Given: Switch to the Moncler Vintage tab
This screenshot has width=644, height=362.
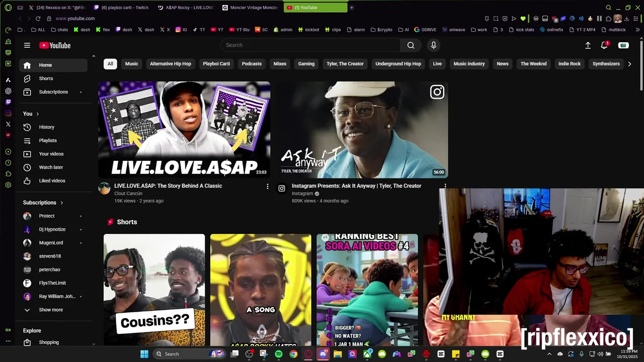Looking at the screenshot, I should point(250,8).
